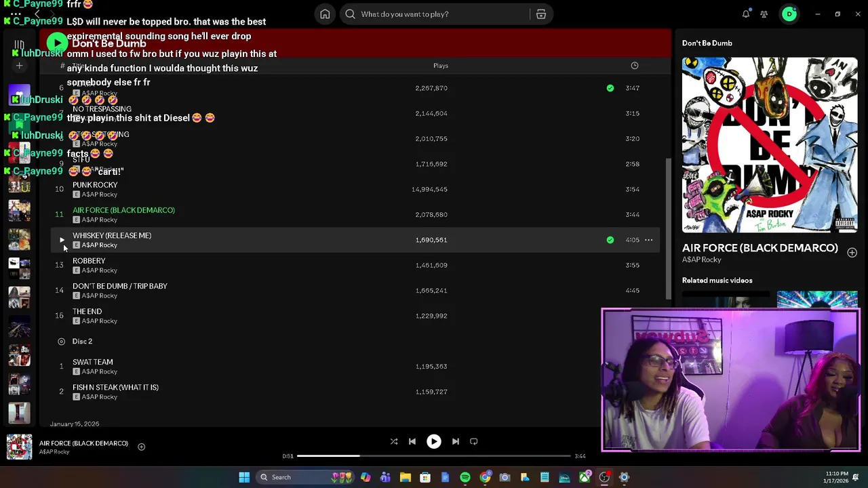
Task: Open the Don't Be Dumb album cover in right panel
Action: pos(770,145)
